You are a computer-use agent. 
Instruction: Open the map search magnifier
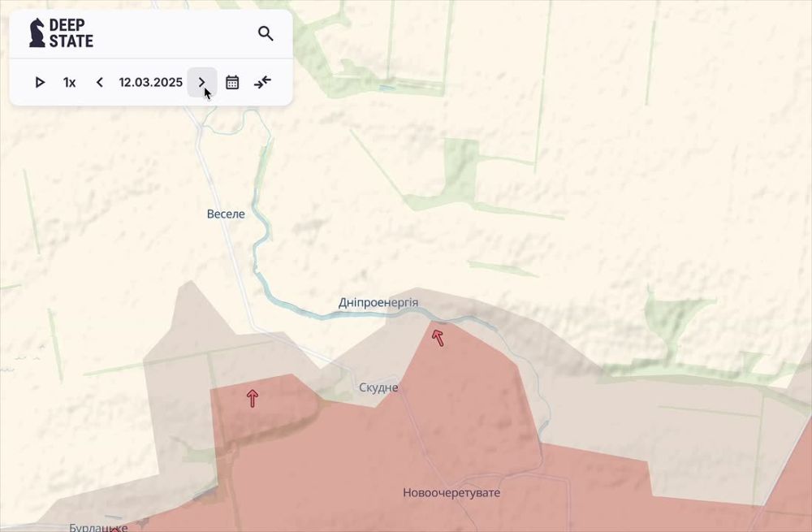tap(266, 33)
